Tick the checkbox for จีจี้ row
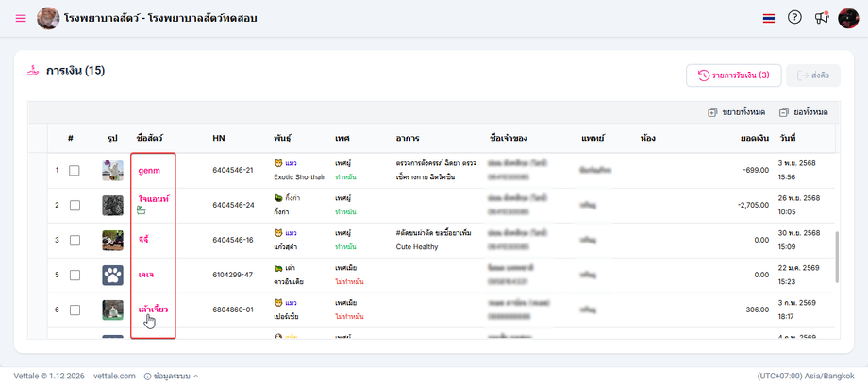868x385 pixels. (75, 241)
